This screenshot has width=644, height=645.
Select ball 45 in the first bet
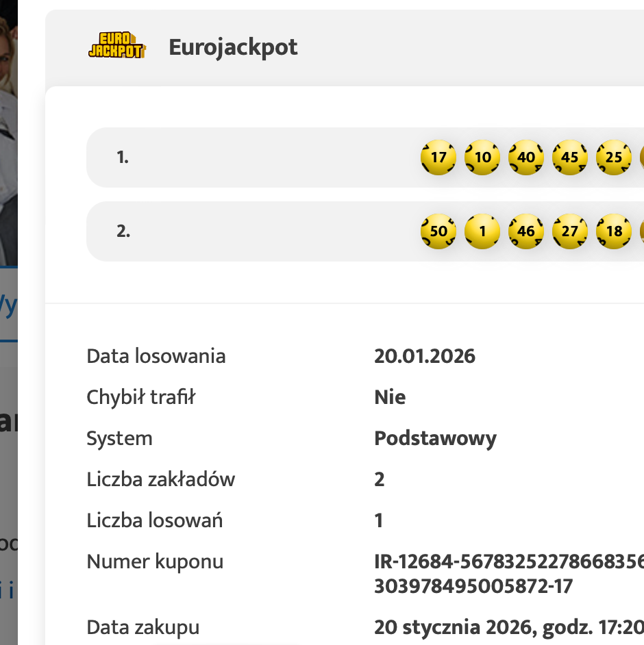570,157
